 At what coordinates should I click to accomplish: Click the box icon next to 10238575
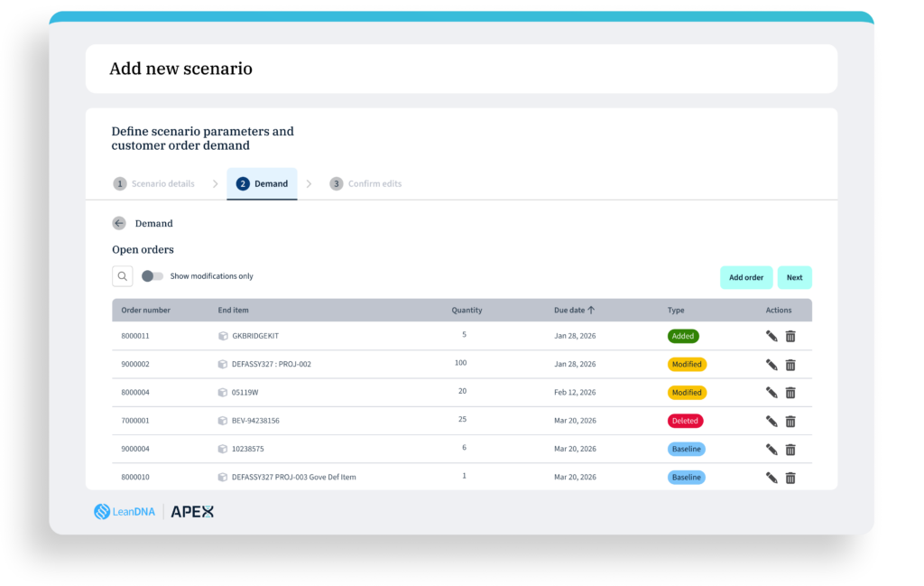click(x=223, y=450)
